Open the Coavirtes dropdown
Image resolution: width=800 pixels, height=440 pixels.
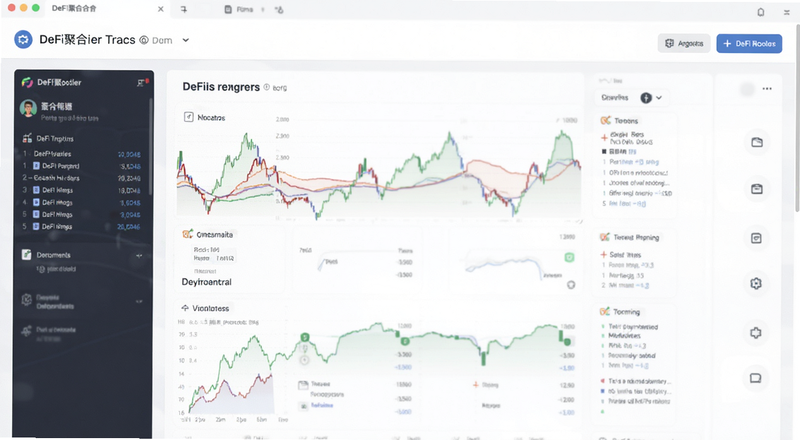(x=631, y=97)
